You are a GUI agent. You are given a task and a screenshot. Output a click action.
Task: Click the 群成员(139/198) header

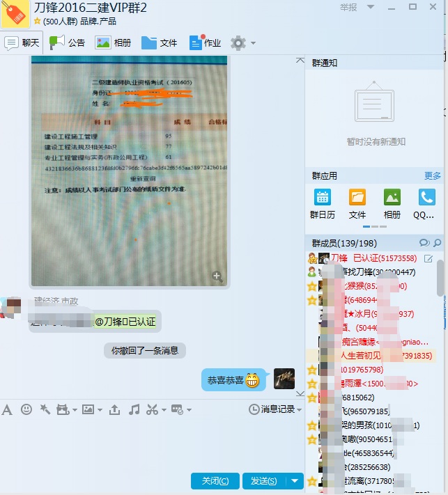pyautogui.click(x=344, y=243)
